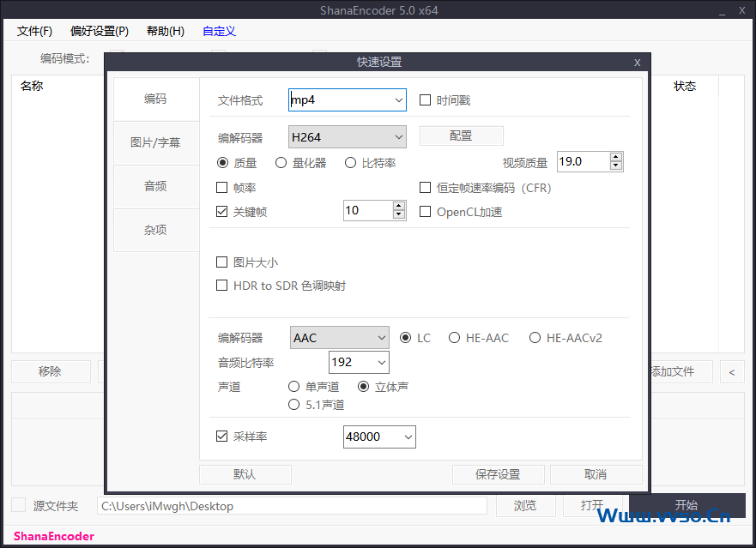Check the OpenCL加速 checkbox
756x548 pixels.
[x=425, y=211]
